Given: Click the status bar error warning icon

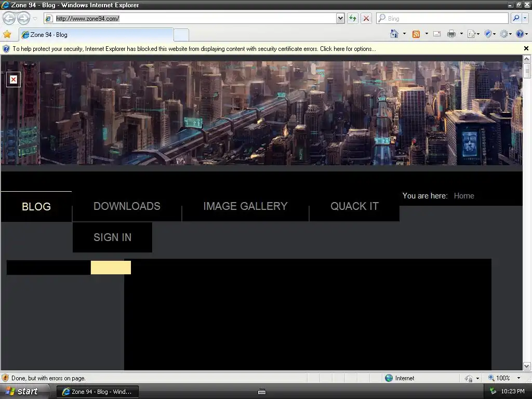Looking at the screenshot, I should point(5,378).
